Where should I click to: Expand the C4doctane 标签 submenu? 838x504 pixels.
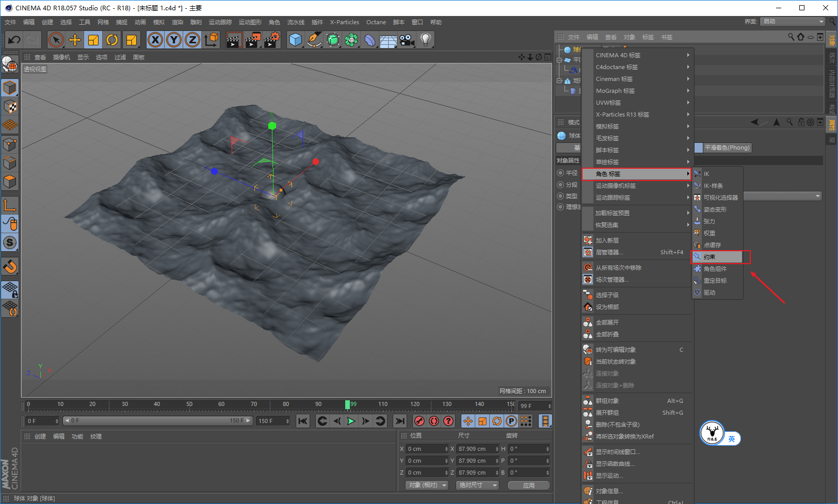[x=637, y=67]
